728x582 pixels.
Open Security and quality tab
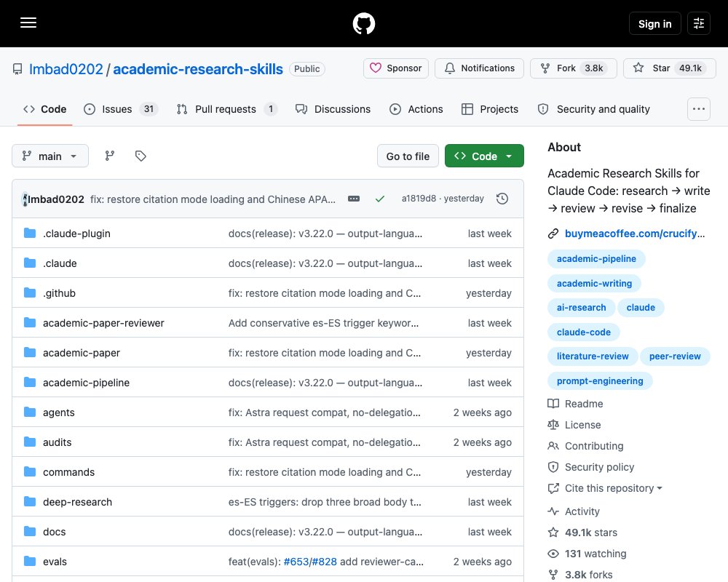tap(594, 109)
